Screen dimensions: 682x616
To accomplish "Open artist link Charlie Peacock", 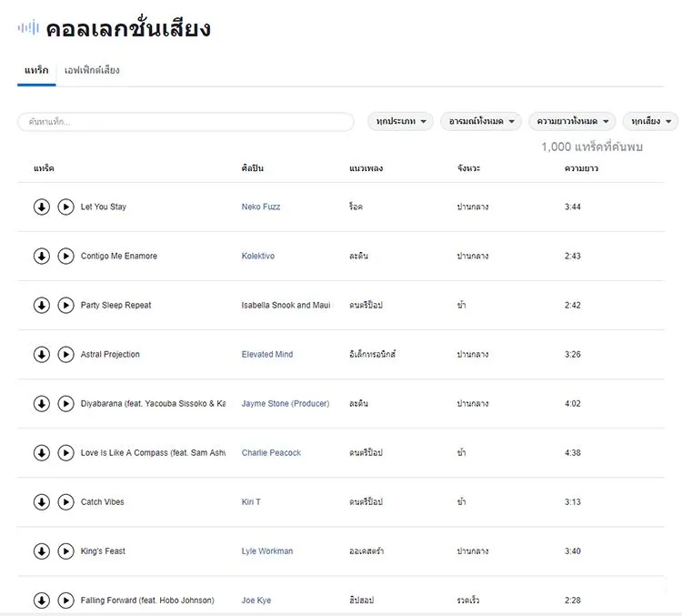I will (x=271, y=453).
